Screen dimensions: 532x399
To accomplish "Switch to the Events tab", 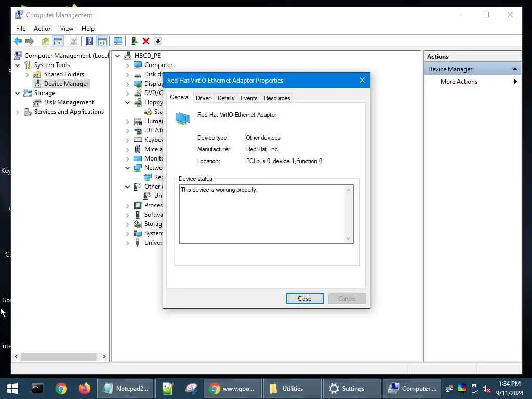I will click(249, 98).
